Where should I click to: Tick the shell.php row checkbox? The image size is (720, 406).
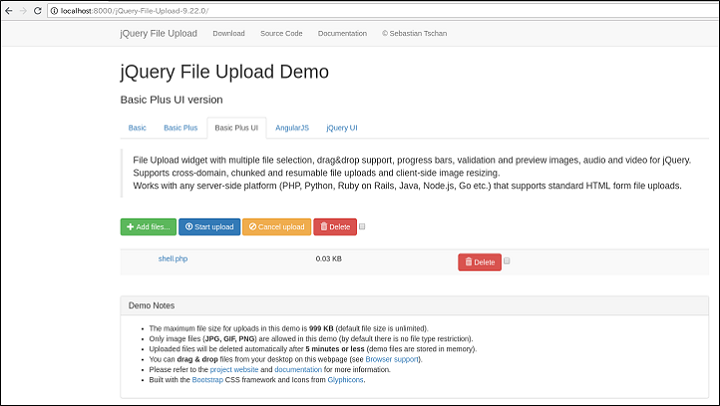click(x=507, y=260)
